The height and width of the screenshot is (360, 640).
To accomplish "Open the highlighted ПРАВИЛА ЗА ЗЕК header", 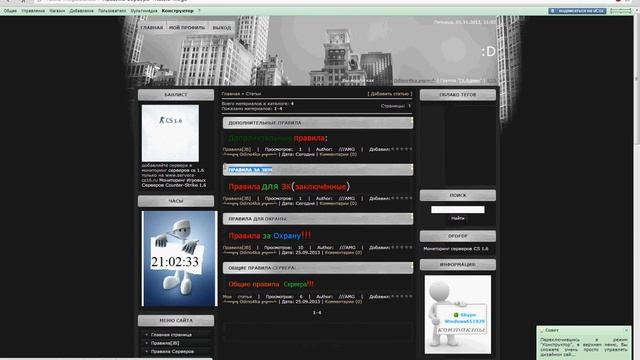I will coord(318,170).
